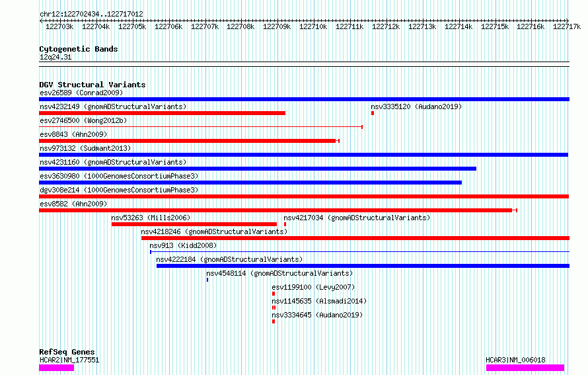This screenshot has height=375, width=588.
Task: Click the red esv8582 variant bar
Action: click(278, 210)
